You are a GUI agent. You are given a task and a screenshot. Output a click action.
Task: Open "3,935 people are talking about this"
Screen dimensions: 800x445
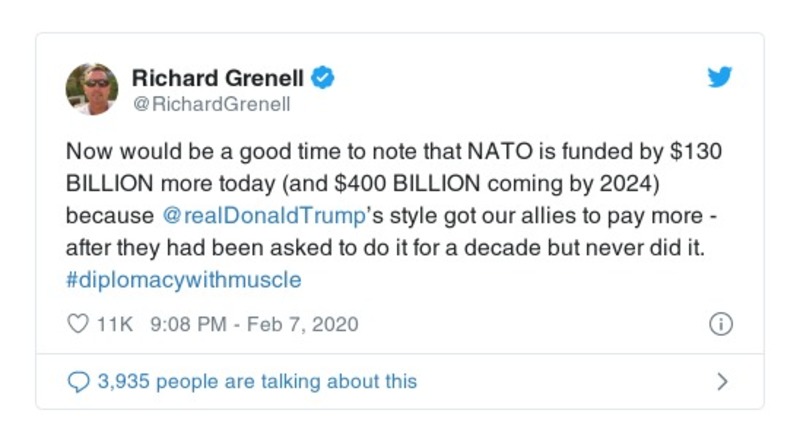[257, 381]
